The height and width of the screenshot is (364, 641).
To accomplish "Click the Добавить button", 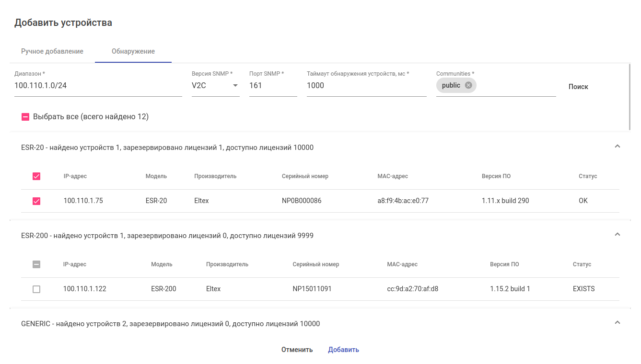I will [343, 350].
